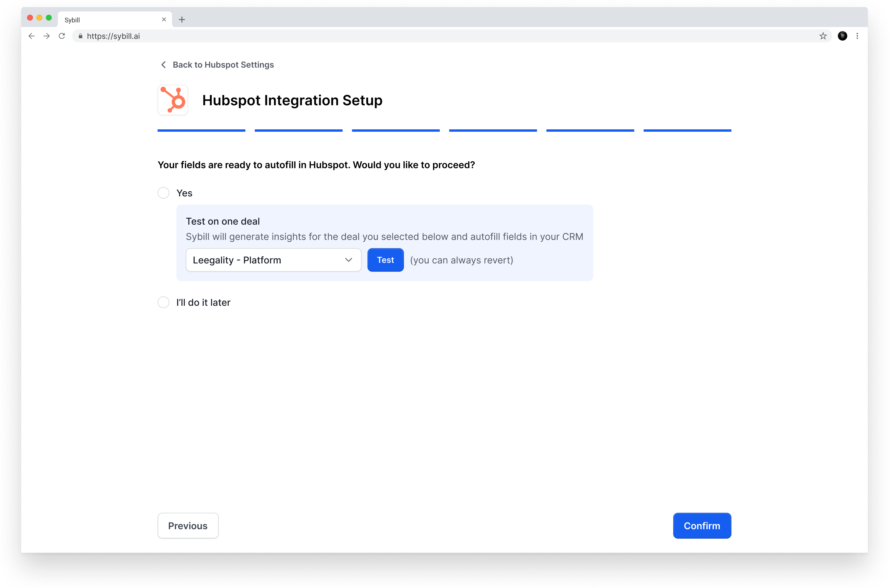Image resolution: width=889 pixels, height=588 pixels.
Task: Click the Hubspot logo icon
Action: [173, 100]
